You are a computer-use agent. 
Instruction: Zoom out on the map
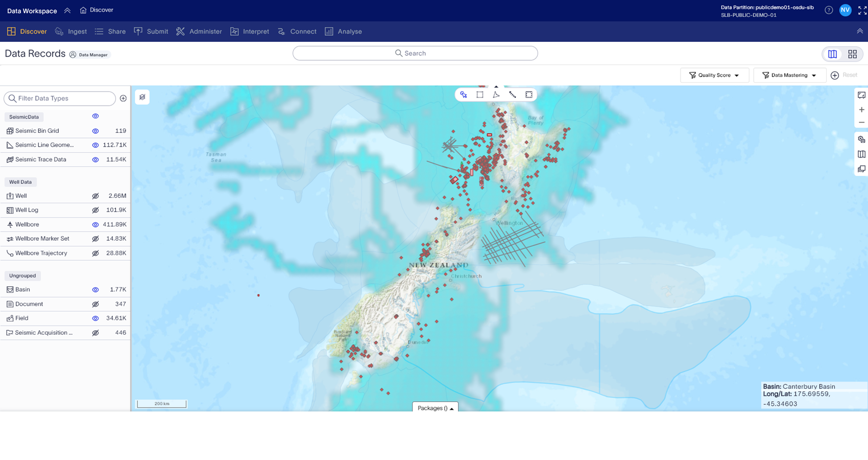click(x=861, y=123)
